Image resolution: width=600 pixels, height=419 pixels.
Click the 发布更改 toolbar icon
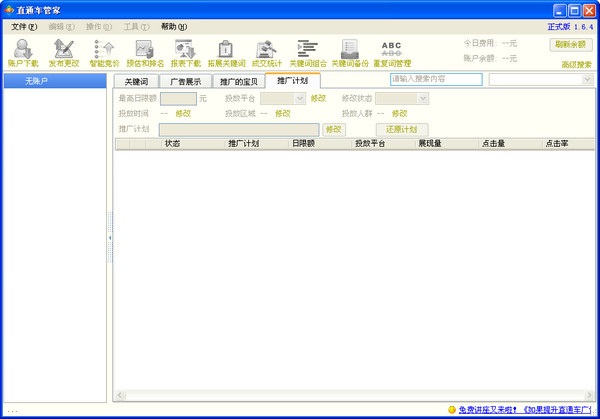coord(64,53)
